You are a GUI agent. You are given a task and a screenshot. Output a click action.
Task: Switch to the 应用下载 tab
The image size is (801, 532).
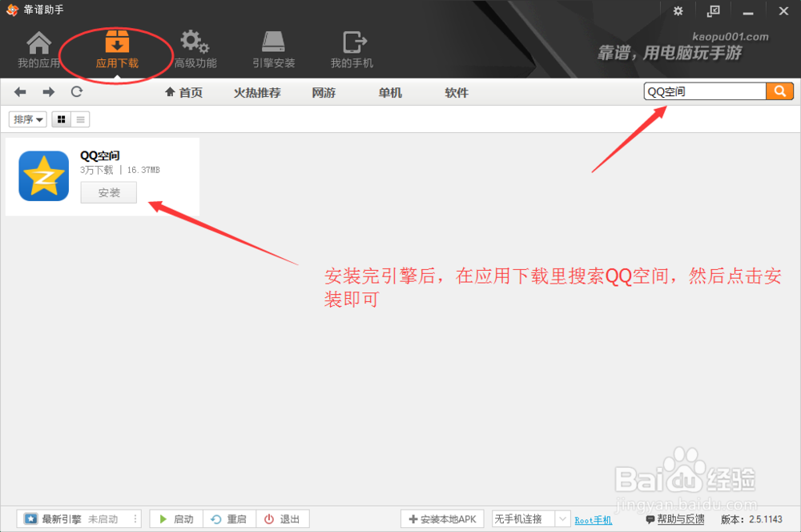point(117,50)
